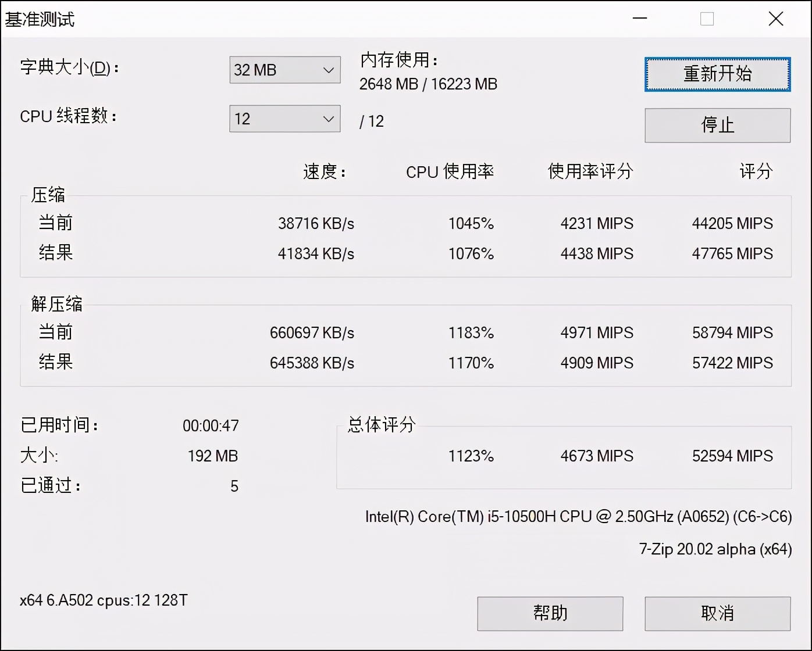Close the 基准测试 dialog
The image size is (812, 651).
click(776, 19)
